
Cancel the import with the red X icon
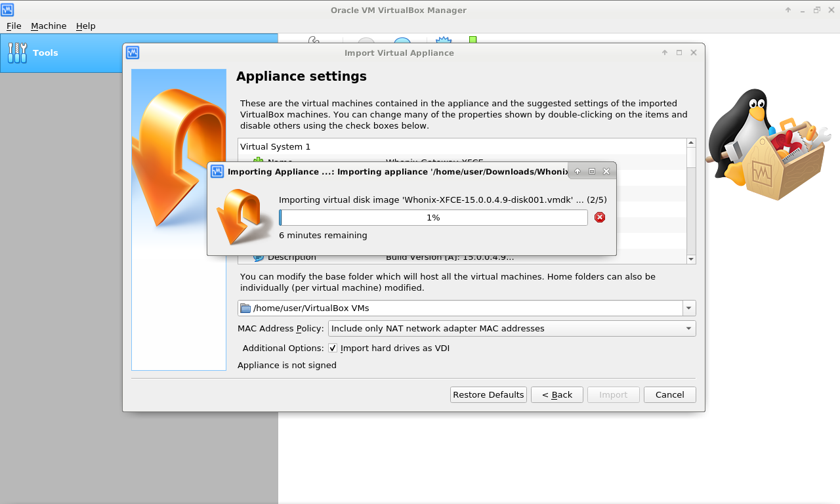click(600, 217)
